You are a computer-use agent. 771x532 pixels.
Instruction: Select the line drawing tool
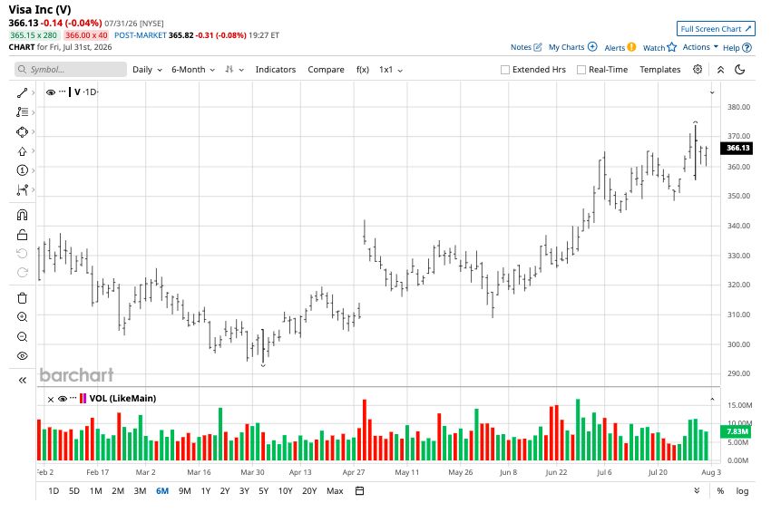[x=22, y=92]
